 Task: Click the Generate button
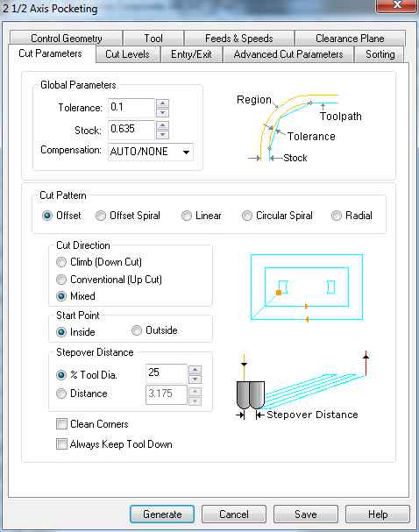[x=162, y=514]
